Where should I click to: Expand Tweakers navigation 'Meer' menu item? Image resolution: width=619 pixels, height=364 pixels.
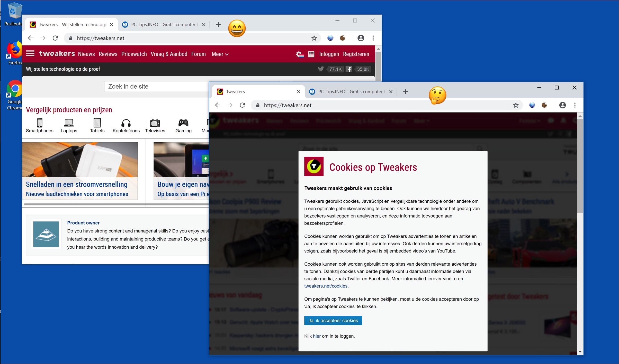pyautogui.click(x=220, y=54)
